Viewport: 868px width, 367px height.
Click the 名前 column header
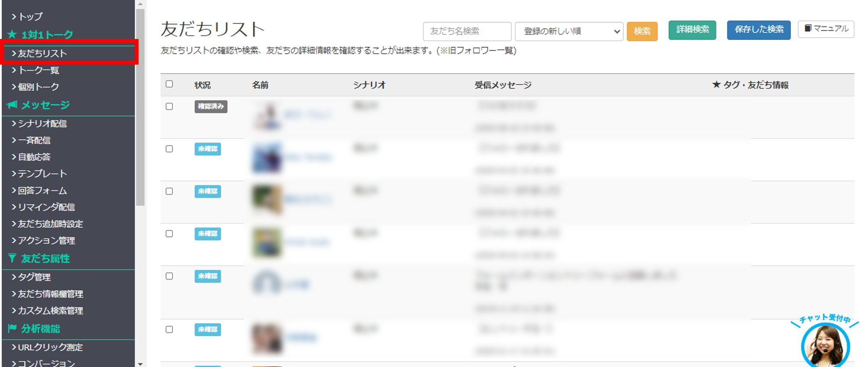click(x=260, y=85)
